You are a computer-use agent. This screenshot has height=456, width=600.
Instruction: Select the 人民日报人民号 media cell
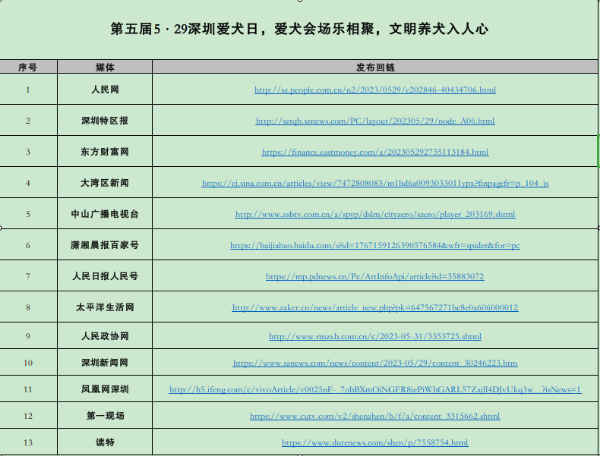(105, 276)
